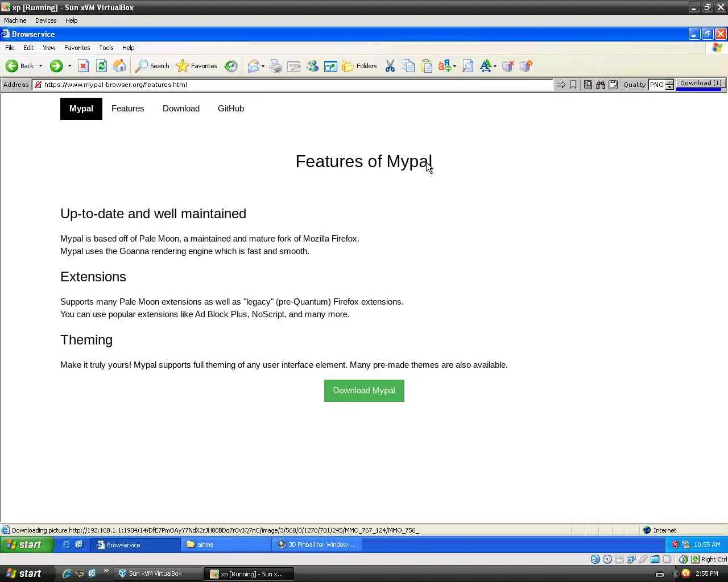The image size is (728, 582).
Task: Open the View menu
Action: [49, 48]
